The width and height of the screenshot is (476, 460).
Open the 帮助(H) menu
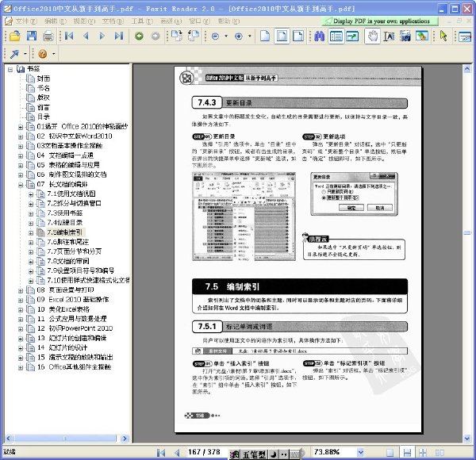228,21
